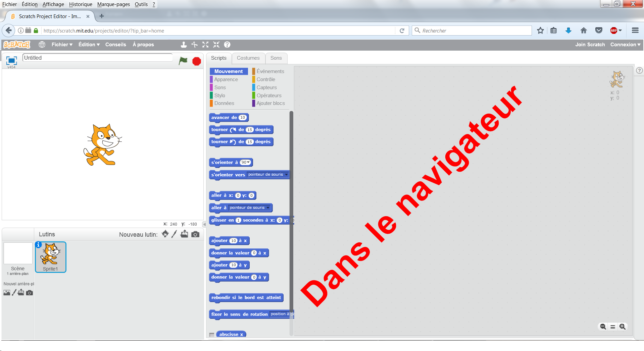Select the Apparence block category
Image resolution: width=644 pixels, height=351 pixels.
point(226,79)
